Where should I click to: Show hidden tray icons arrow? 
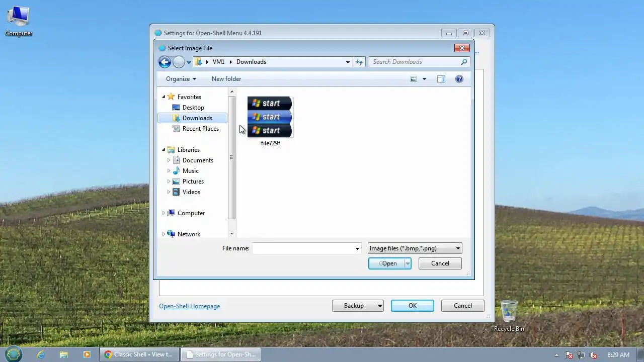[556, 355]
